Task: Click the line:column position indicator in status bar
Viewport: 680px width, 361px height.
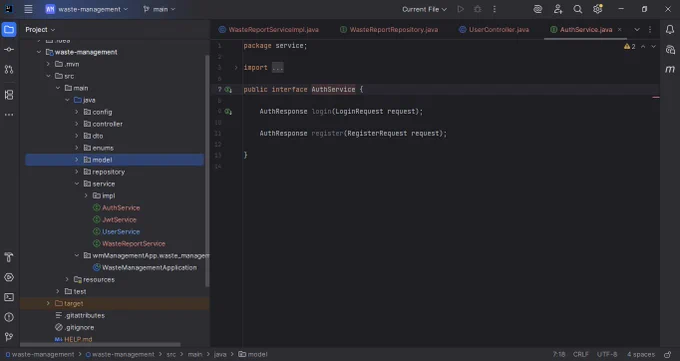Action: [x=559, y=354]
